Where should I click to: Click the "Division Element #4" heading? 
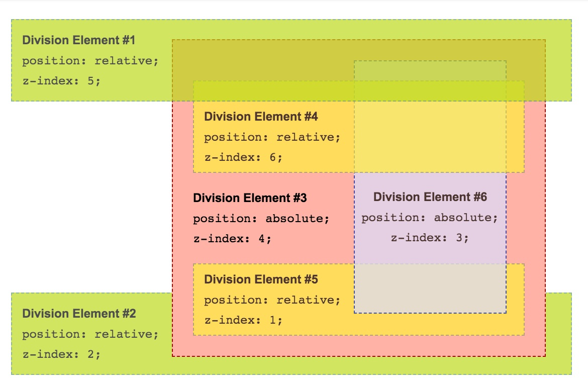click(261, 117)
